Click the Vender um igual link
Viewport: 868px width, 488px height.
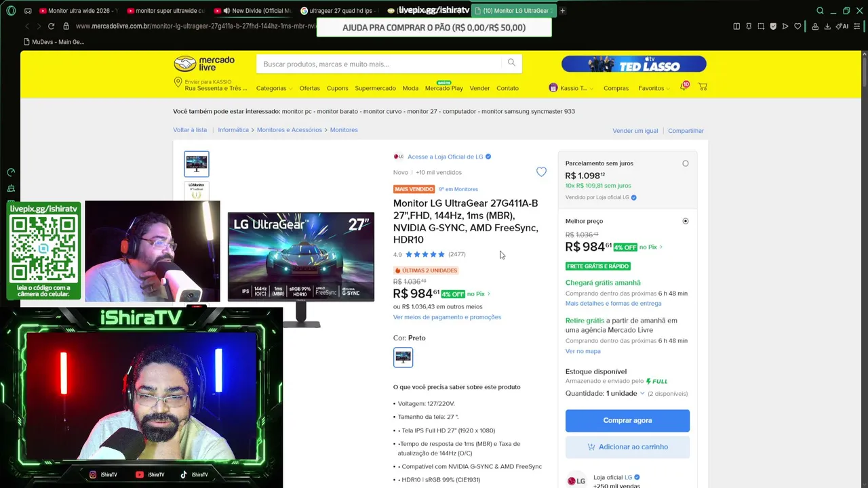635,131
